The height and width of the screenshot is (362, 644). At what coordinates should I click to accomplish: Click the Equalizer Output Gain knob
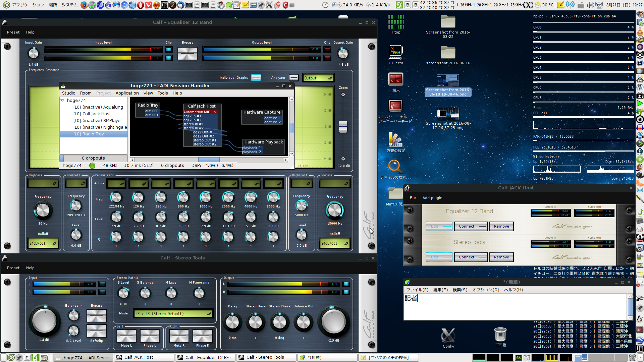[x=343, y=53]
